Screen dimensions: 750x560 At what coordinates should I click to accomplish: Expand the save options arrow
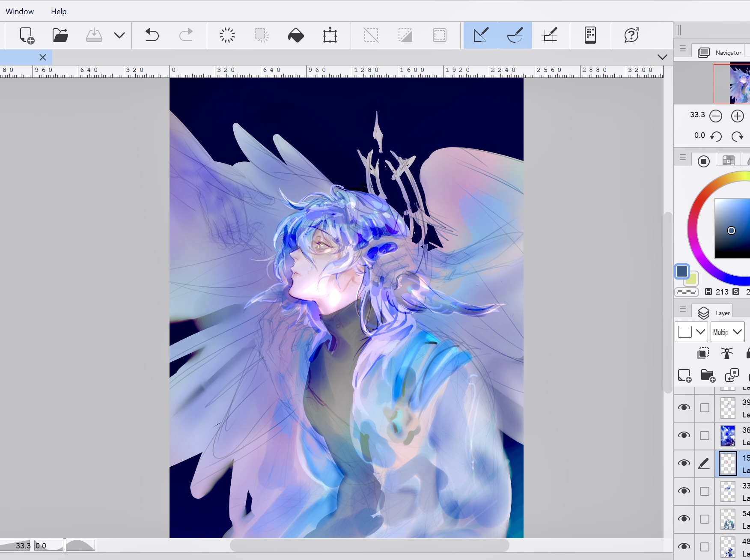point(119,35)
